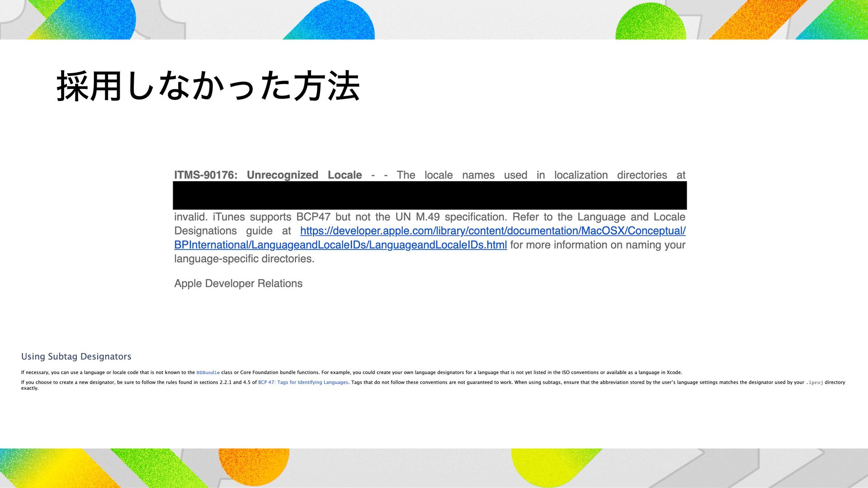Click the green diagonal stripe at bottom left
Viewport: 868px width, 488px height.
158,468
